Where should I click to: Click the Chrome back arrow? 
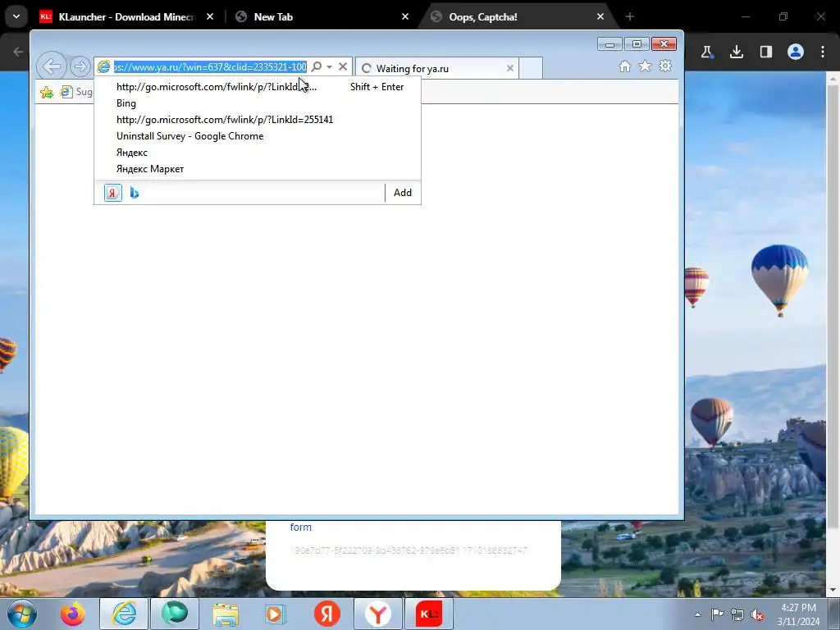(x=18, y=52)
